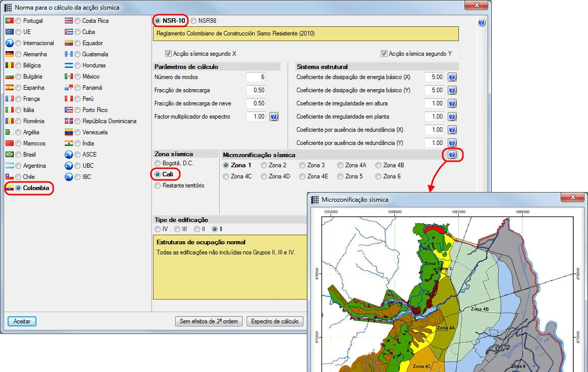Close the Microzonificação sísmica window
This screenshot has height=372, width=588.
572,198
